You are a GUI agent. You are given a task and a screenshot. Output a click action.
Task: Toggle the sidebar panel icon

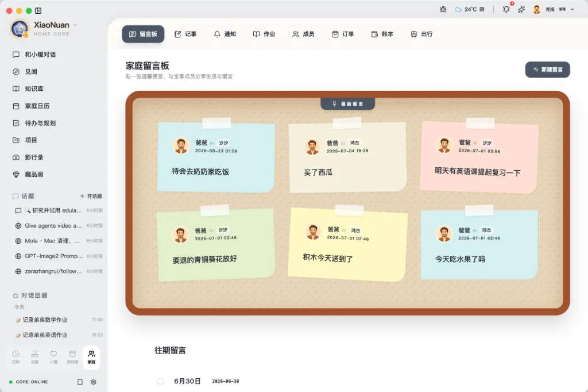[38, 10]
